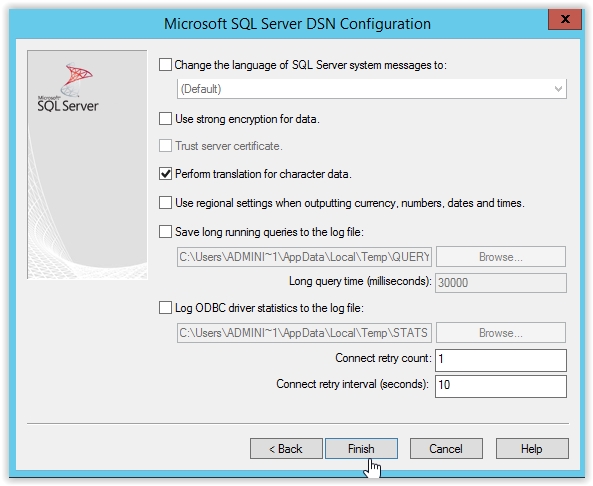Click the Long query time field
The image size is (593, 486).
(501, 283)
